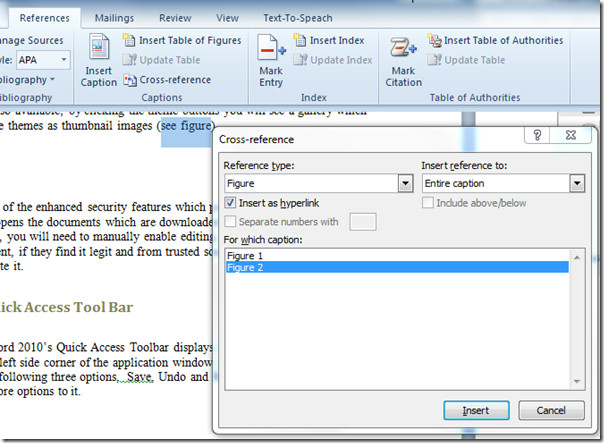Toggle the Insert as hyperlink checkbox
Viewport: 604px width, 443px height.
pyautogui.click(x=230, y=203)
